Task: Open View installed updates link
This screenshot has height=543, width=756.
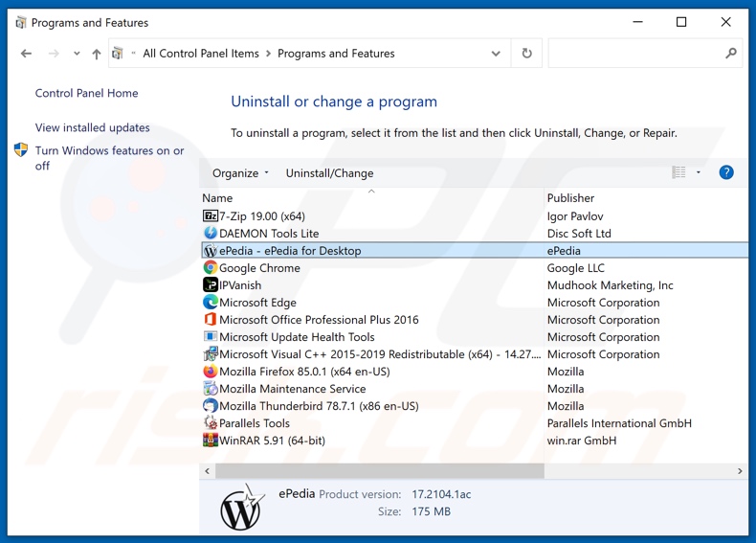Action: tap(92, 127)
